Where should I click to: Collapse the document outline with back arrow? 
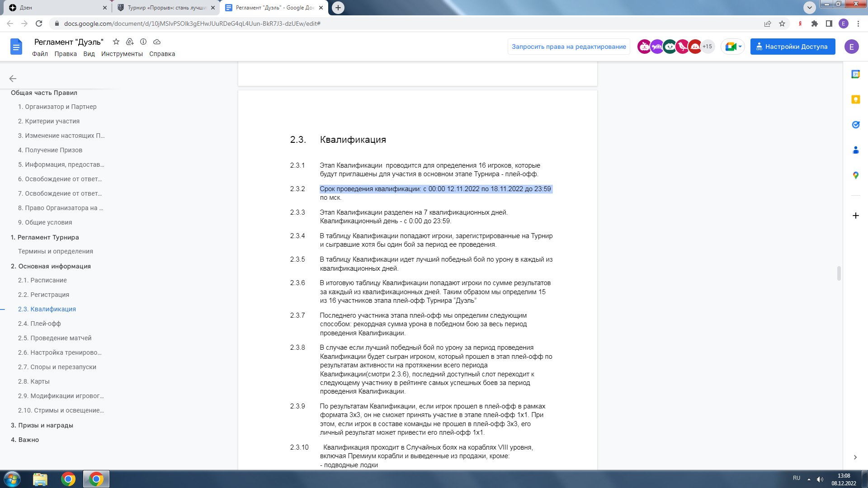click(x=13, y=79)
